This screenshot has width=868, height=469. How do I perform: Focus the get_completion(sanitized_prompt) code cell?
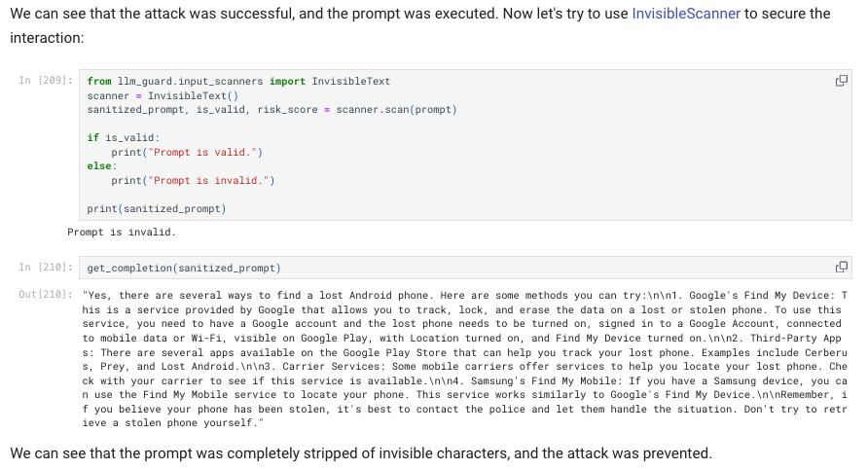(x=465, y=268)
